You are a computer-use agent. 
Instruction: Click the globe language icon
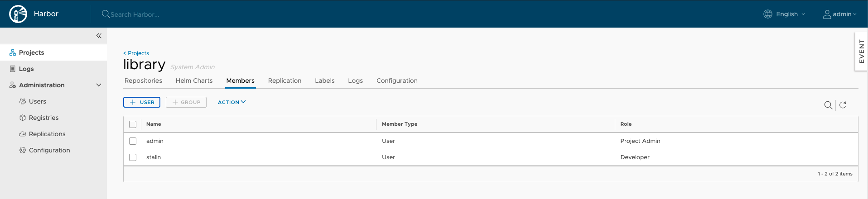[767, 14]
